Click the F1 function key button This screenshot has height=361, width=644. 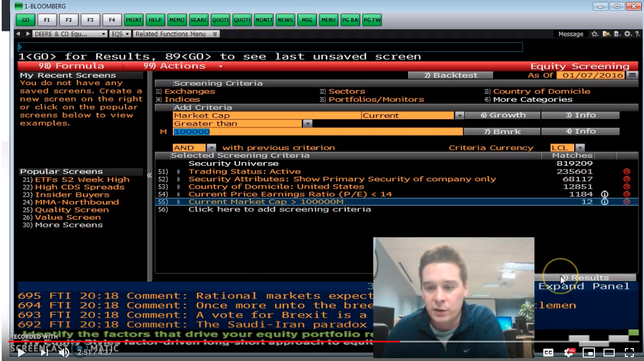click(x=47, y=20)
